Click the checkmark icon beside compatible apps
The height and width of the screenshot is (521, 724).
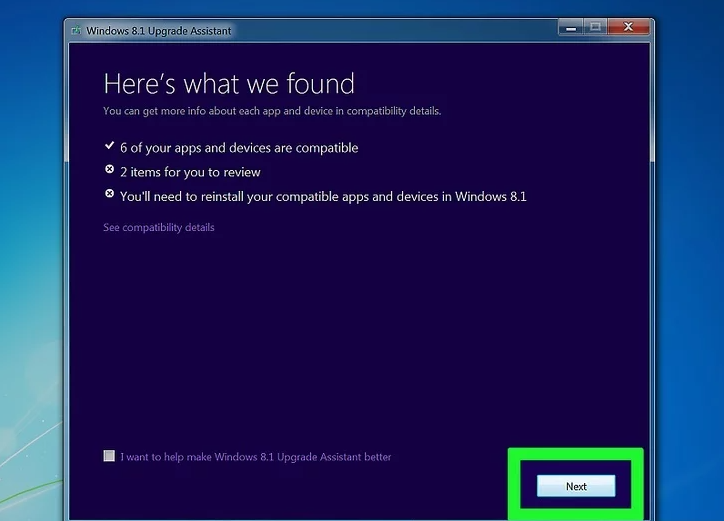109,146
